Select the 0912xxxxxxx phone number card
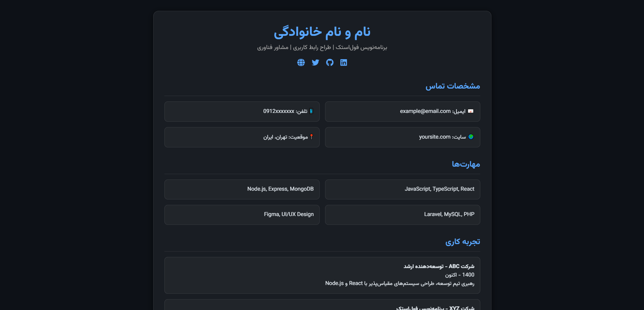The image size is (644, 310). (x=242, y=112)
